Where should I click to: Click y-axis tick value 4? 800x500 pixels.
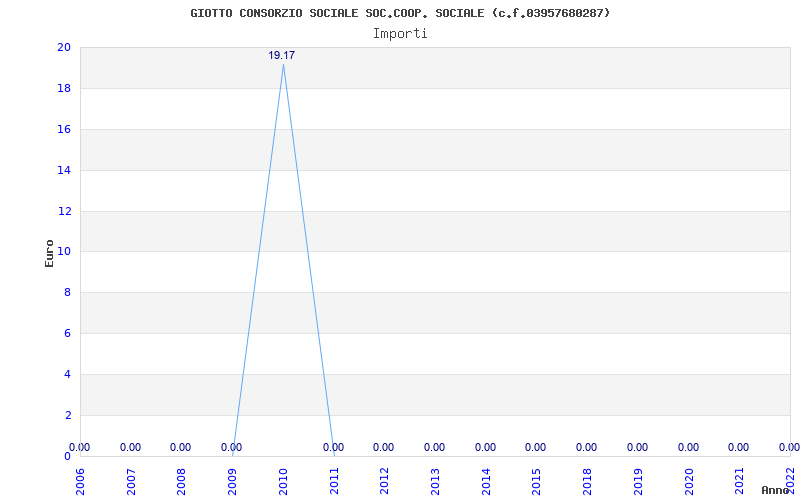tap(67, 374)
